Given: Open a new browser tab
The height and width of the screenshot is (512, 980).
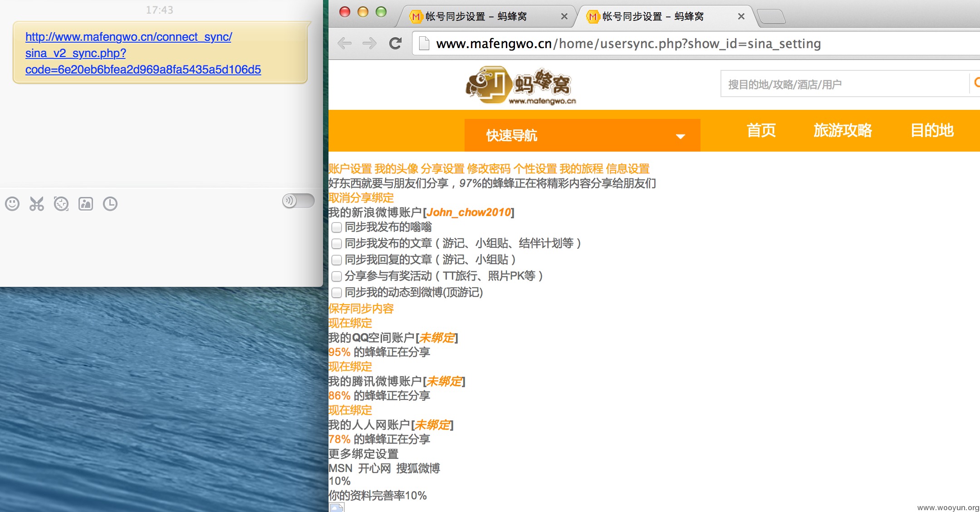Looking at the screenshot, I should point(771,17).
